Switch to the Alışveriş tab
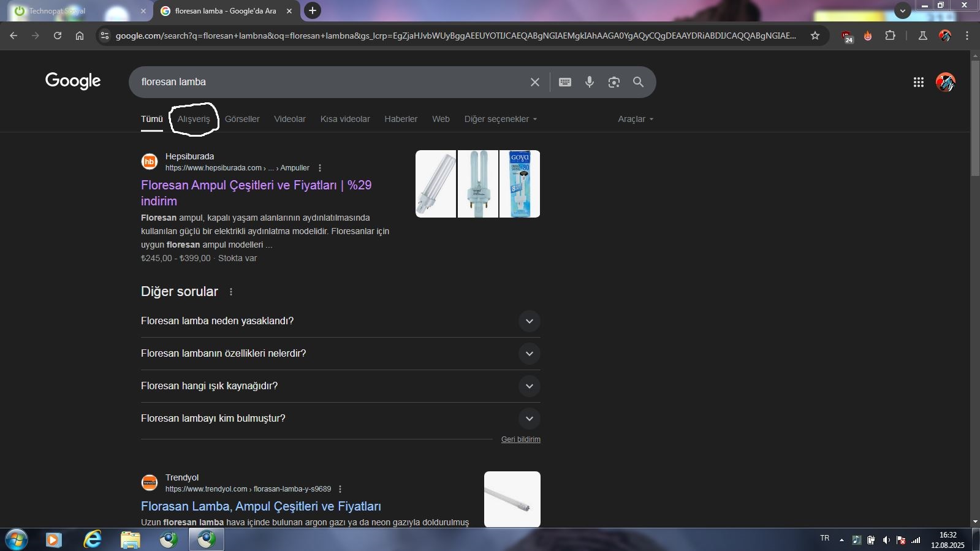Viewport: 980px width, 551px height. pyautogui.click(x=194, y=119)
